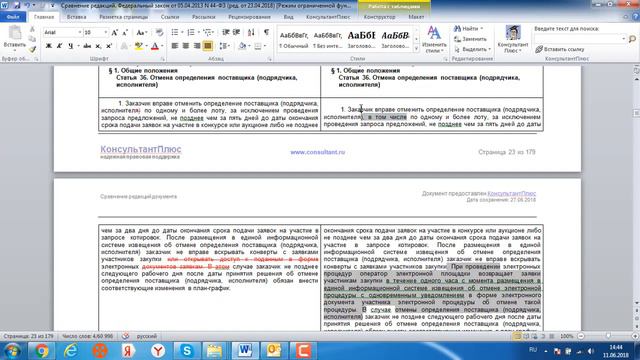Click the Multilevel list icon
This screenshot has width=640, height=360.
tap(207, 32)
